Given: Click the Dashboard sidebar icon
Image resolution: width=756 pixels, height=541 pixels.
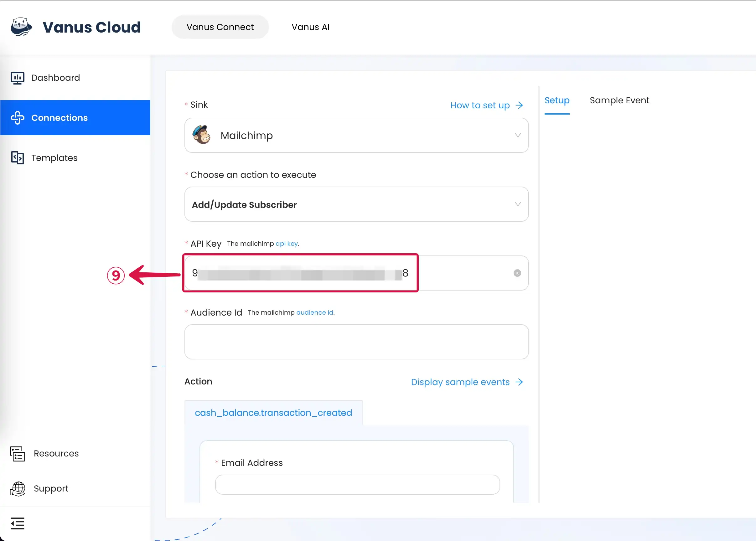Looking at the screenshot, I should pos(17,77).
